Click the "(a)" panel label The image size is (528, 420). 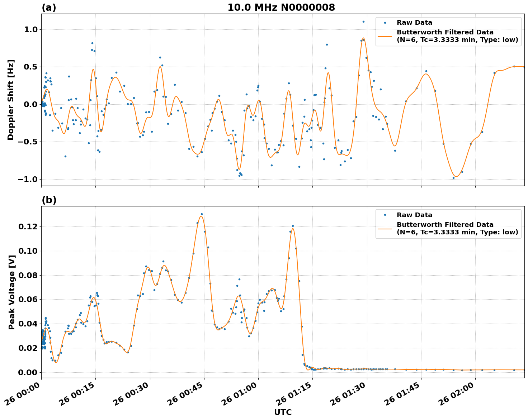pyautogui.click(x=49, y=8)
